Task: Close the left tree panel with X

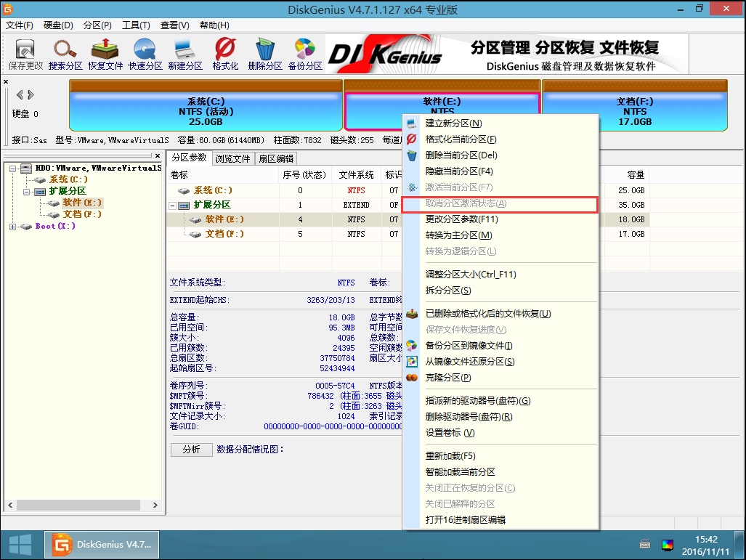Action: [x=158, y=155]
